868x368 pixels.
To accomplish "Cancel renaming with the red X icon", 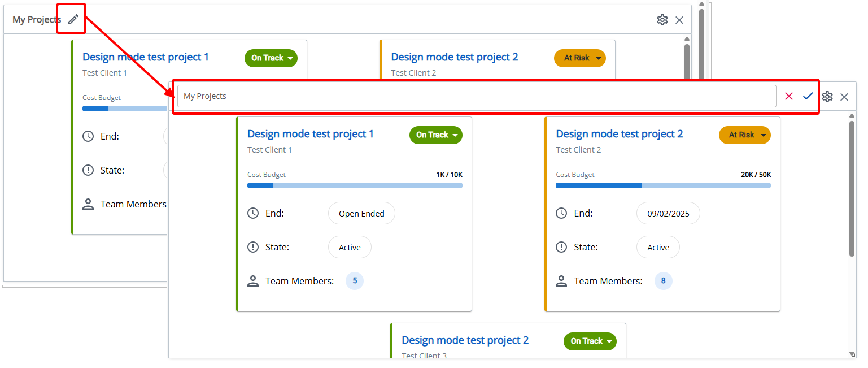I will click(789, 96).
